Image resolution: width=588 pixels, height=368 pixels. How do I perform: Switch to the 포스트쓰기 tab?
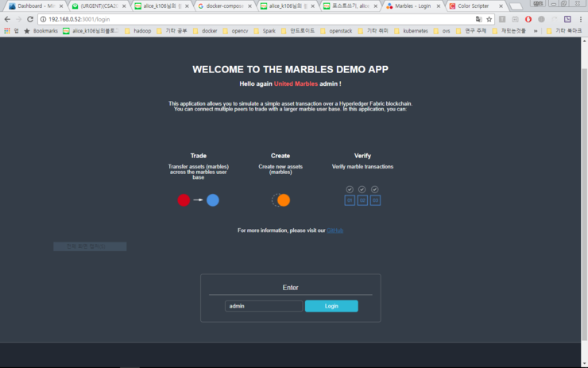click(350, 6)
